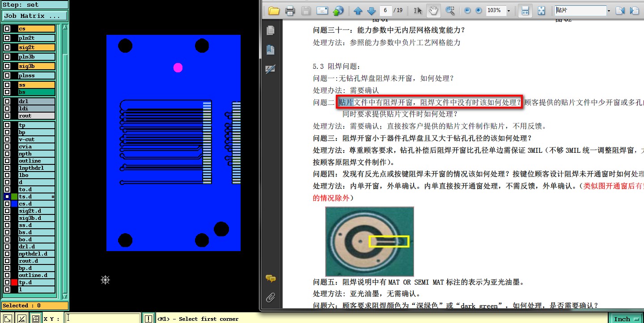
Task: Open the signatures panel in PDF sidebar
Action: coord(271,69)
